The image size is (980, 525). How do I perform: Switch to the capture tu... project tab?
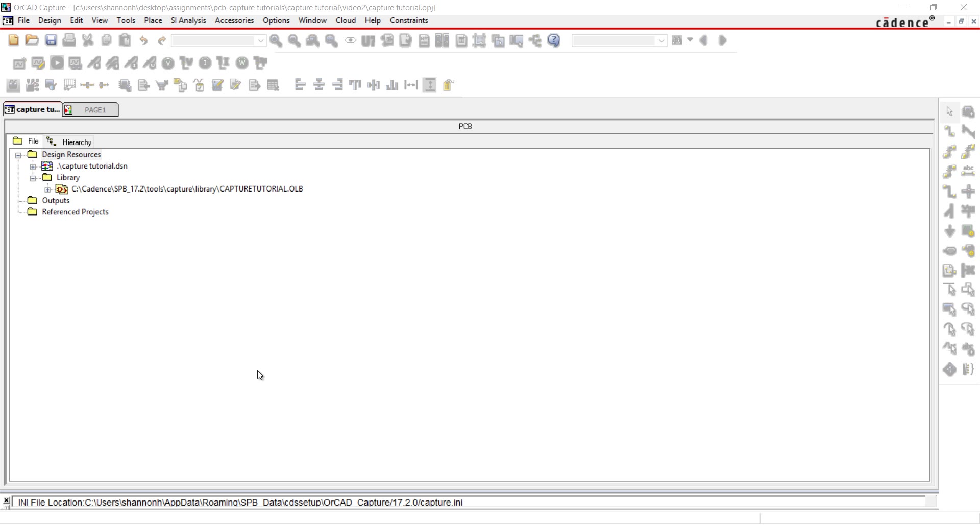pyautogui.click(x=33, y=109)
